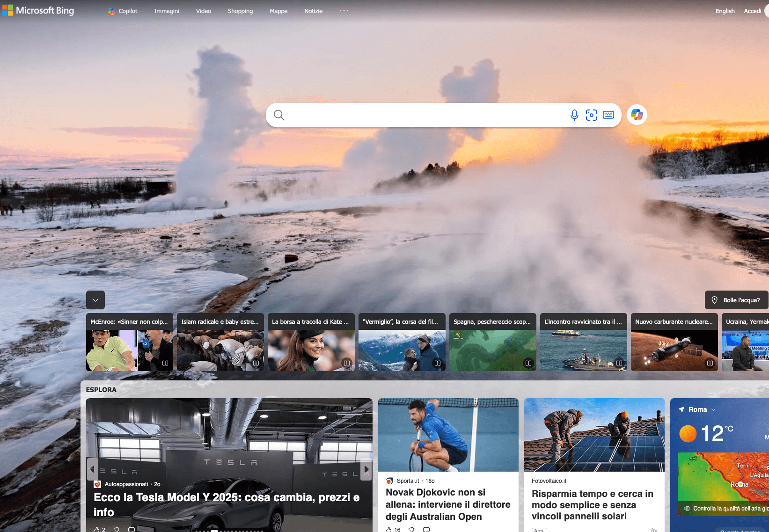Open the Immagini tab
769x532 pixels.
click(x=167, y=11)
